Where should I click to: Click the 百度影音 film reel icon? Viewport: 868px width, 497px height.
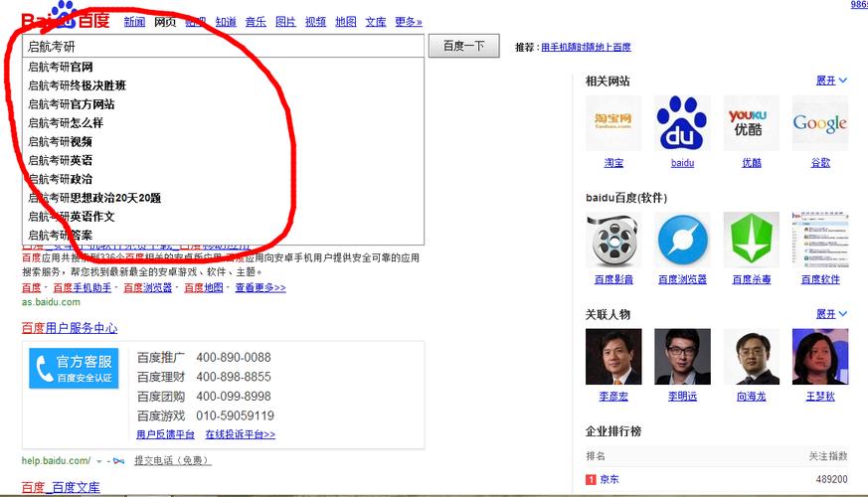tap(613, 240)
